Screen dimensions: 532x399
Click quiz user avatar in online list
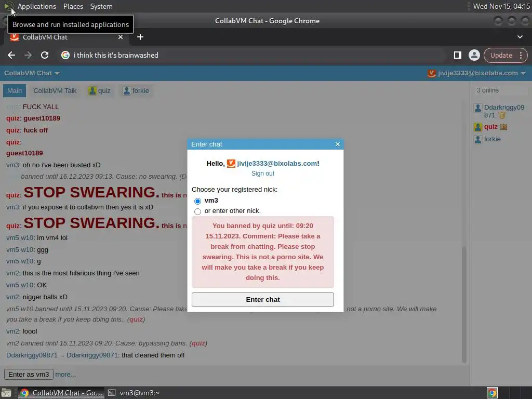coord(478,127)
